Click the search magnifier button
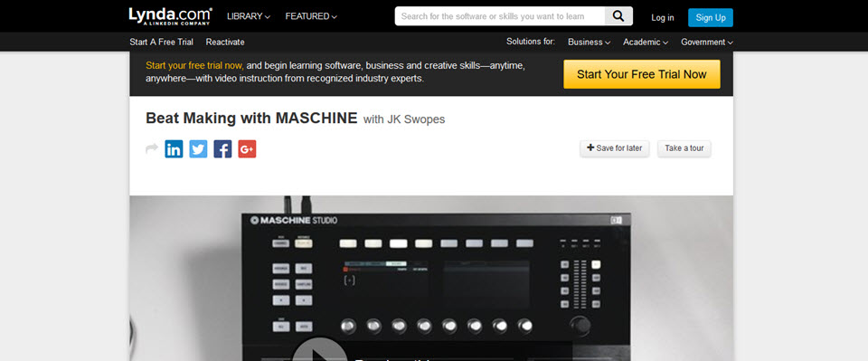Image resolution: width=868 pixels, height=361 pixels. 618,16
